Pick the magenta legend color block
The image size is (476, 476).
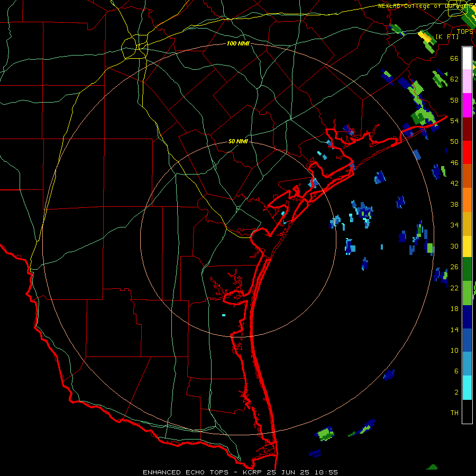tap(467, 105)
